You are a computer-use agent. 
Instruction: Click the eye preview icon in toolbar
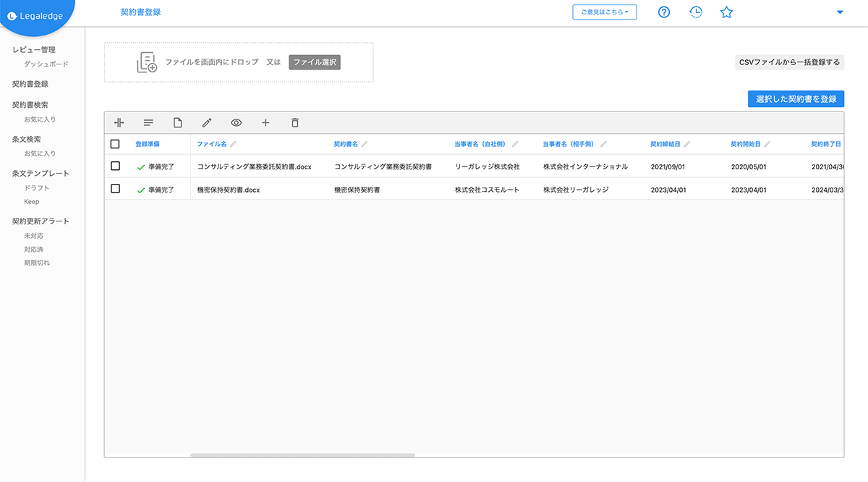click(236, 123)
